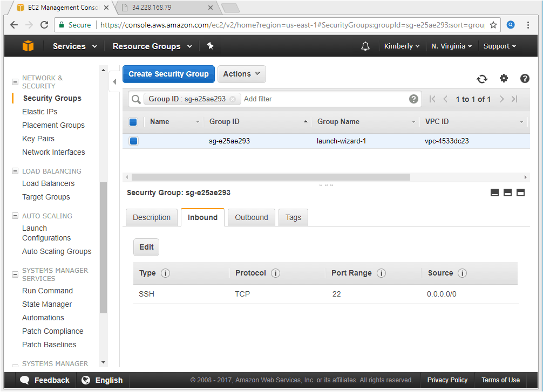Reload the browser page
The height and width of the screenshot is (392, 543).
44,25
